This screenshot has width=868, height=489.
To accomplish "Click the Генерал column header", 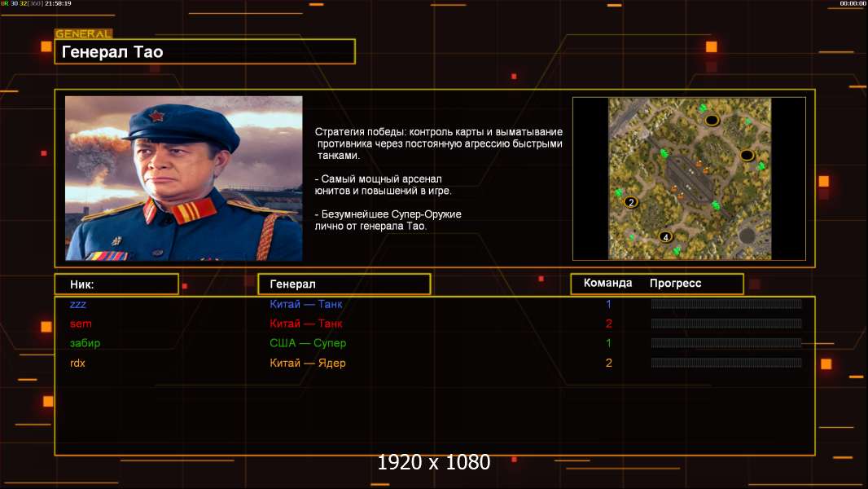I will point(344,284).
